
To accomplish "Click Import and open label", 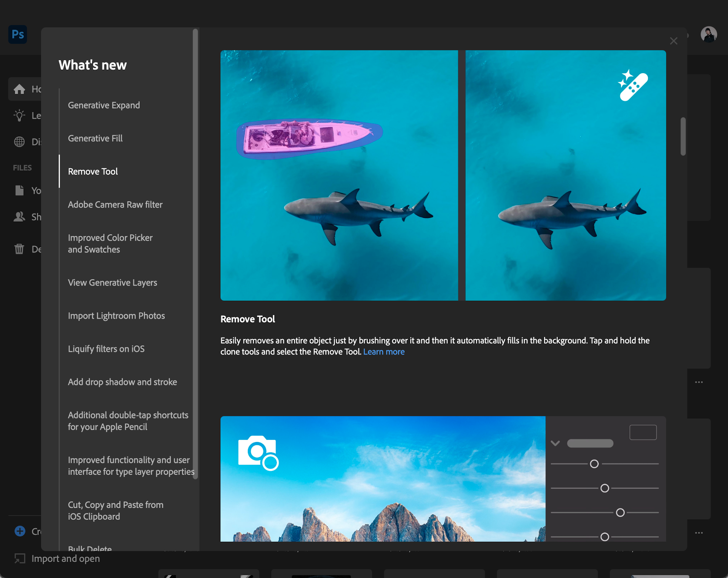I will [x=65, y=559].
